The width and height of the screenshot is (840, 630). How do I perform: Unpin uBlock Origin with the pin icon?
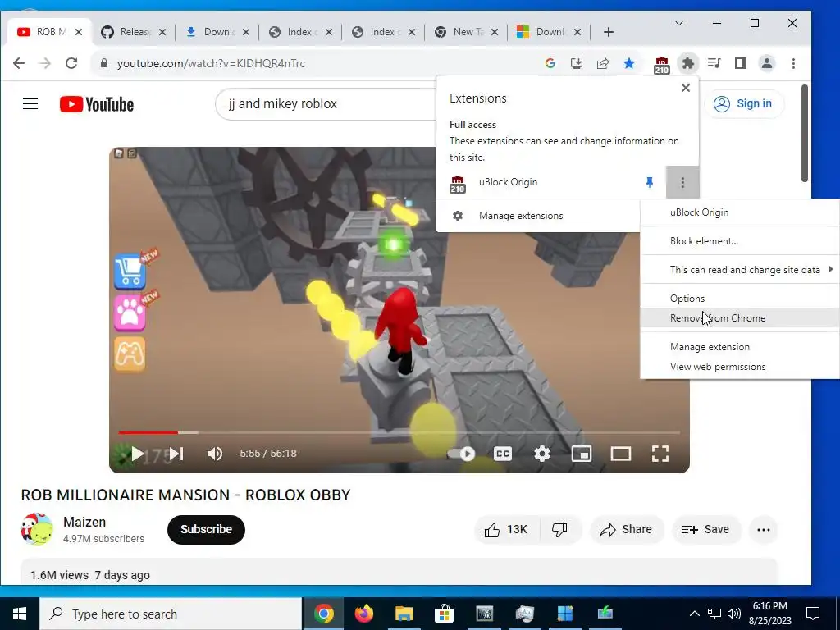coord(650,182)
